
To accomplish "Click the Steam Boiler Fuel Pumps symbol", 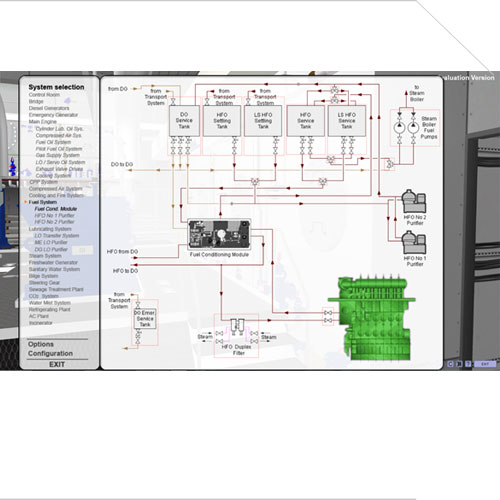I will (406, 127).
